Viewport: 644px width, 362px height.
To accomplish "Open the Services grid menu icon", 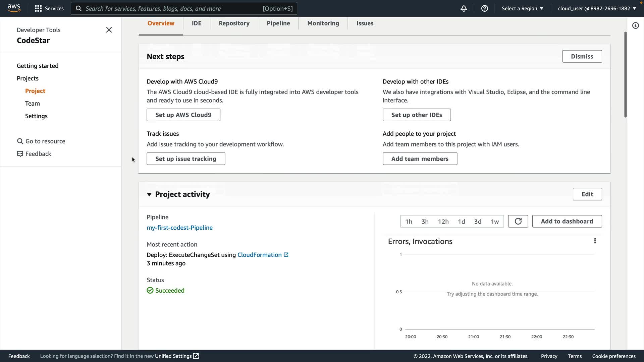I will tap(38, 8).
